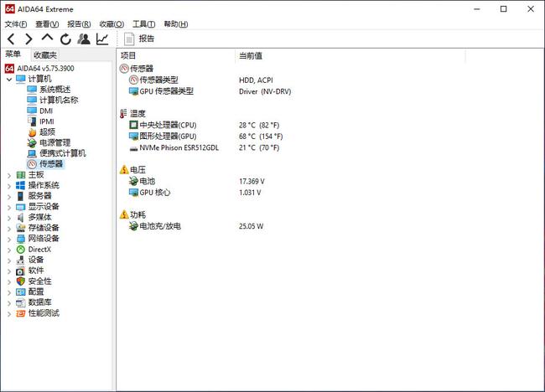The image size is (545, 392).
Task: Select AIDA64 v5.75.3900 root node
Action: point(39,69)
